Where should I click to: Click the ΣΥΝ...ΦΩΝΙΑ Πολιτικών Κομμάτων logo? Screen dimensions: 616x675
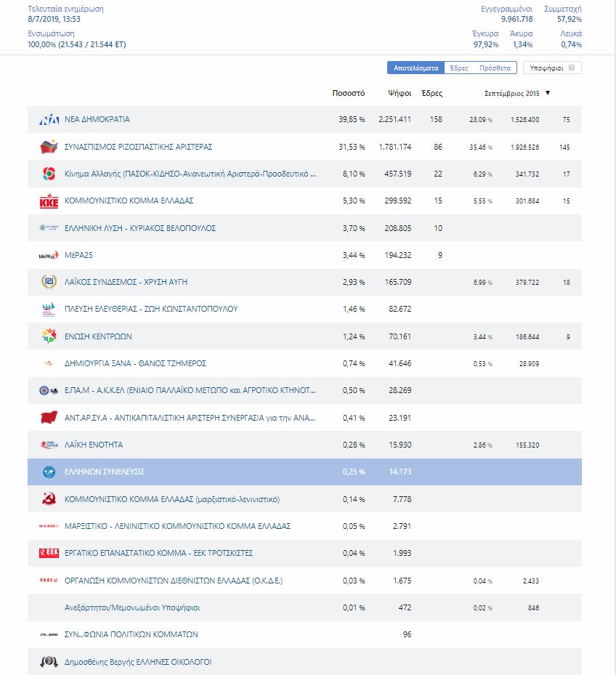(49, 634)
